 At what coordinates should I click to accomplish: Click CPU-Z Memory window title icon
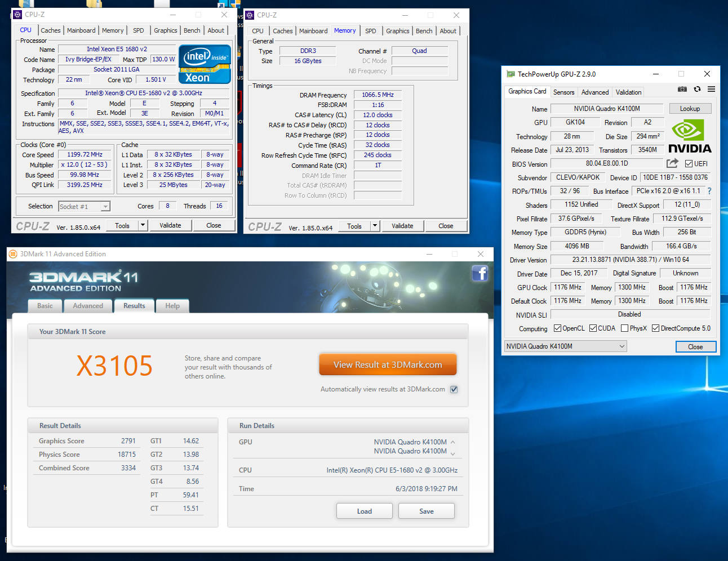point(250,15)
